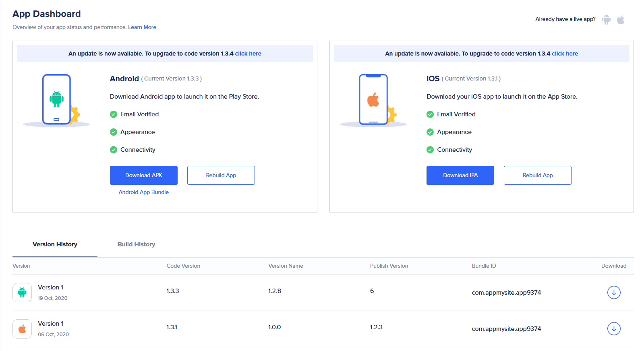Click the 'Bundle ID' column header
This screenshot has width=644, height=351.
click(x=484, y=266)
